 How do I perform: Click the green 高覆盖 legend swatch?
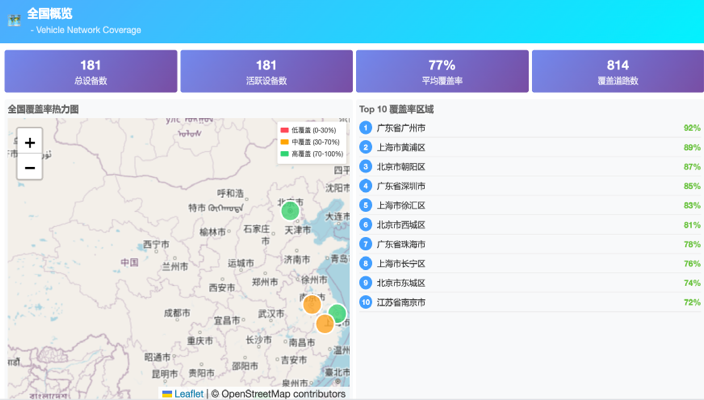[284, 154]
